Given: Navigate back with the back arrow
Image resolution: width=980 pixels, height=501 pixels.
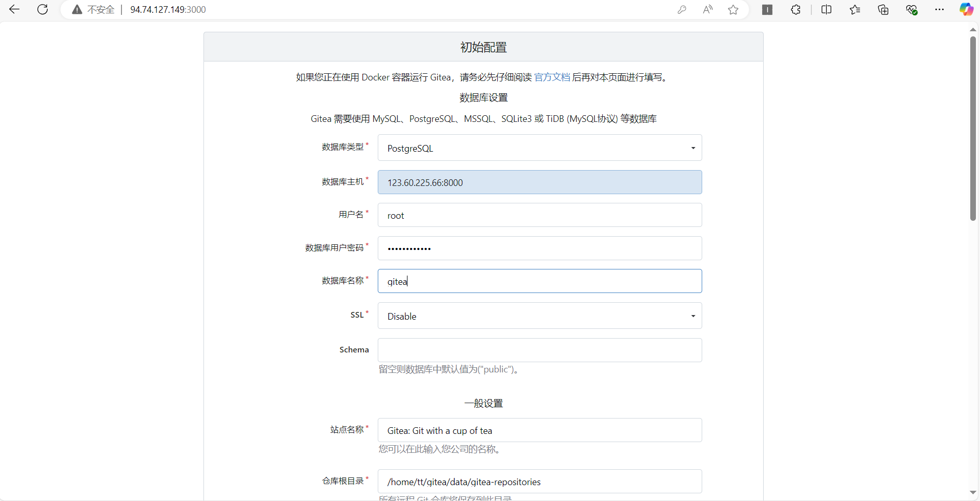Looking at the screenshot, I should pyautogui.click(x=14, y=9).
